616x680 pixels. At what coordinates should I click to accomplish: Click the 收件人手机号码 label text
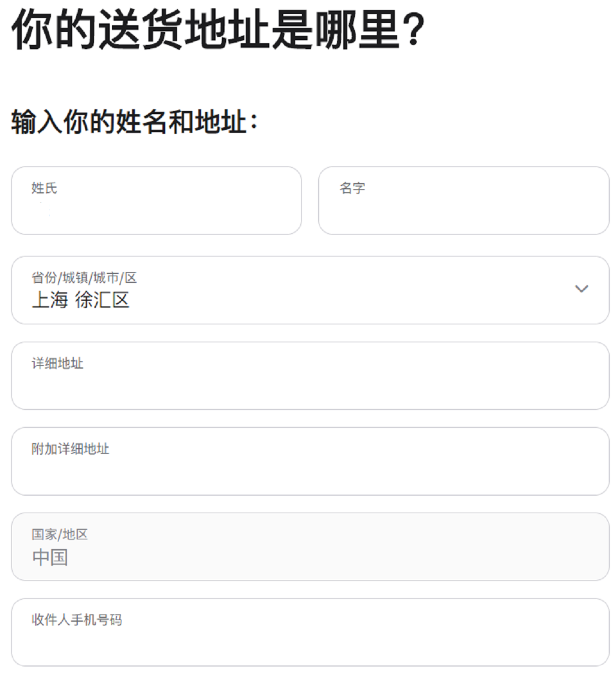pos(76,620)
